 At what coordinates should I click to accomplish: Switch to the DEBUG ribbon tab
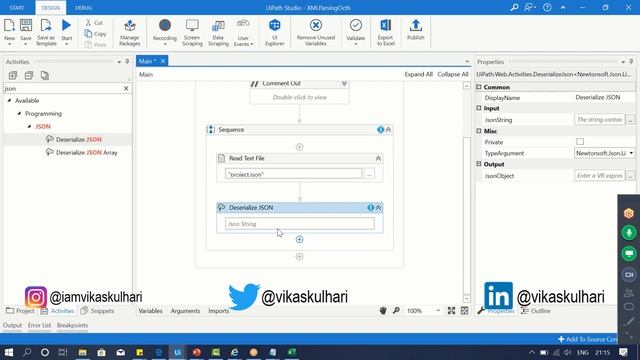pos(83,8)
